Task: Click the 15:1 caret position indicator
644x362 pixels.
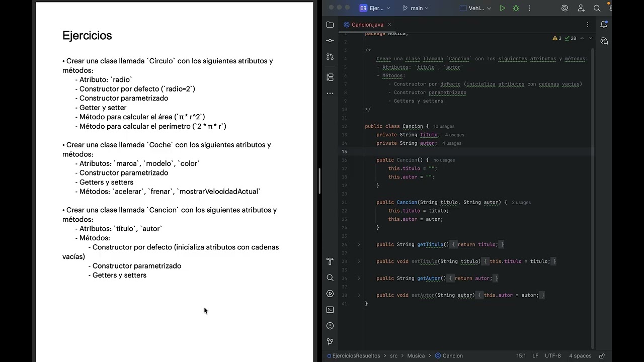Action: pos(521,356)
